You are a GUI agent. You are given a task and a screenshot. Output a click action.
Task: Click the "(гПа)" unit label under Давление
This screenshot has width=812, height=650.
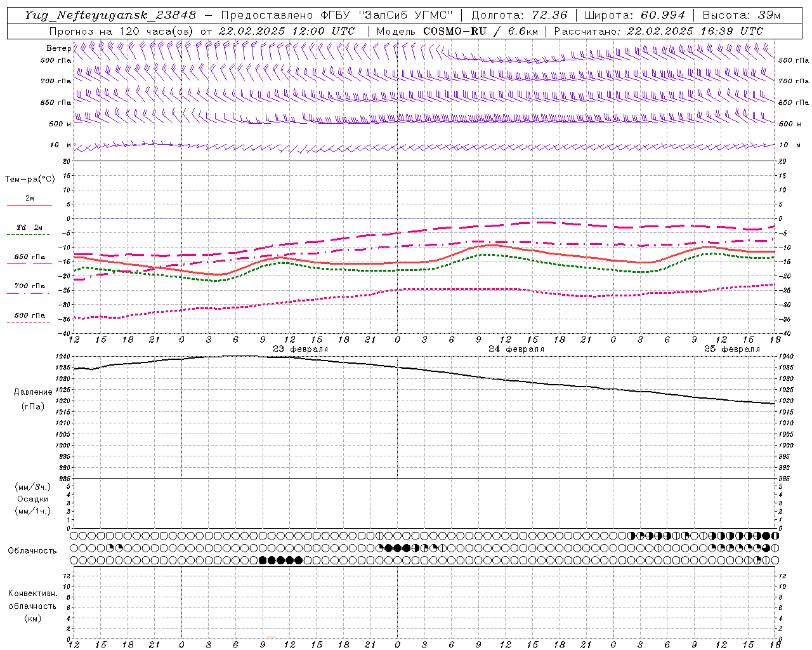33,406
